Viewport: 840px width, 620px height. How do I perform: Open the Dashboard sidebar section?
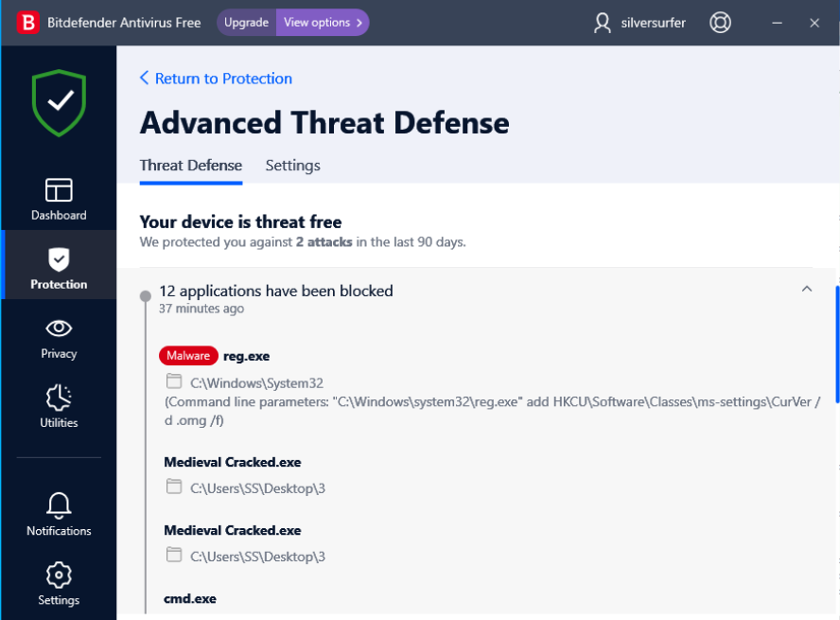pos(59,200)
